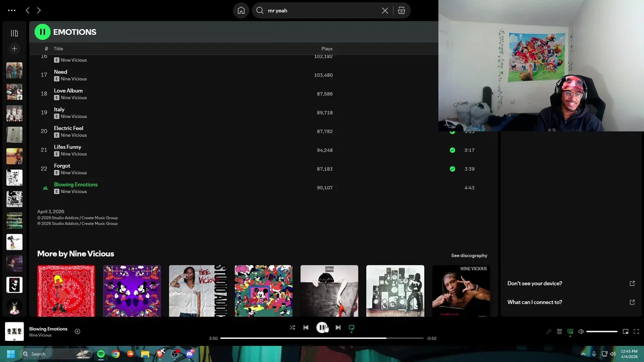The height and width of the screenshot is (362, 644).
Task: Go forward using the right arrow
Action: point(39,10)
